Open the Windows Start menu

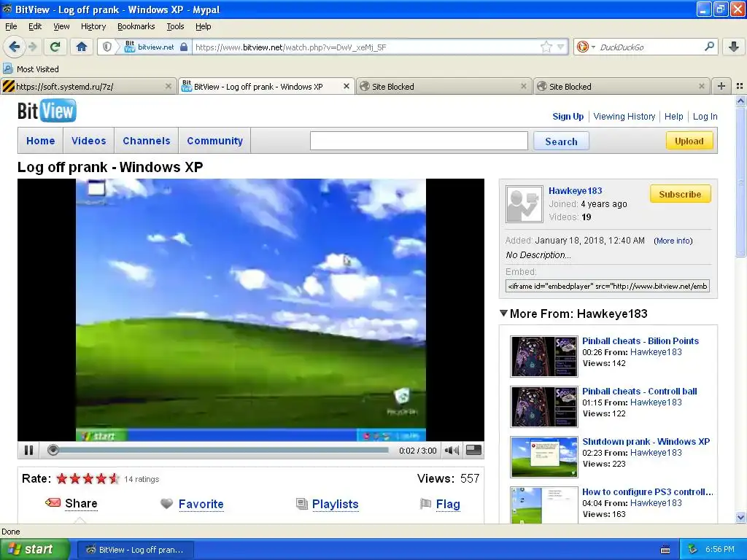35,550
